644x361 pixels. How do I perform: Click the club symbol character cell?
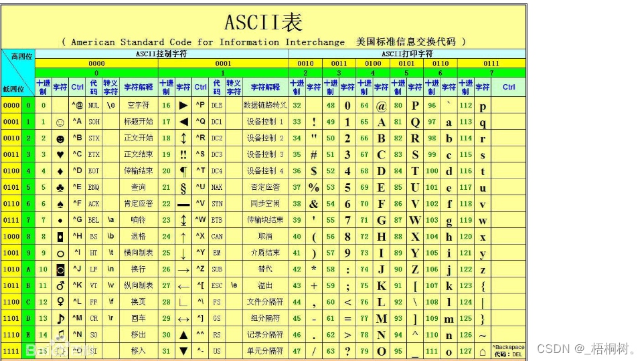(x=60, y=187)
